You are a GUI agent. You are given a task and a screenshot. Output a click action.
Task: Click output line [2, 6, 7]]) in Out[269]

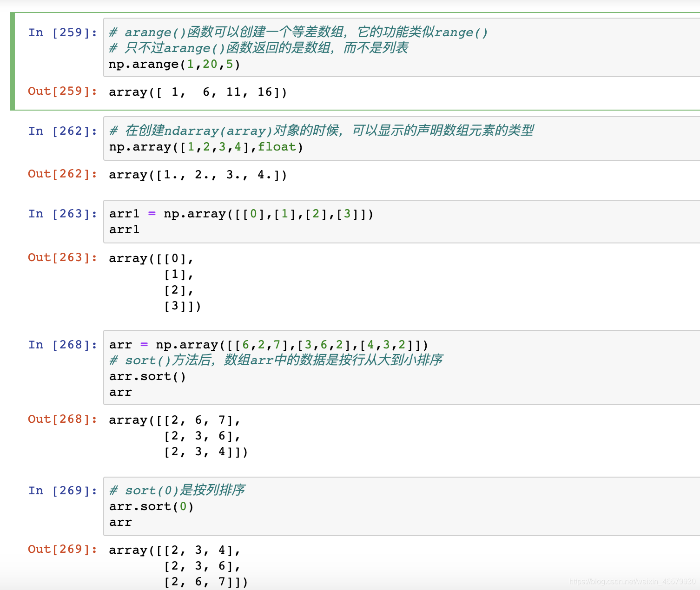tap(206, 582)
